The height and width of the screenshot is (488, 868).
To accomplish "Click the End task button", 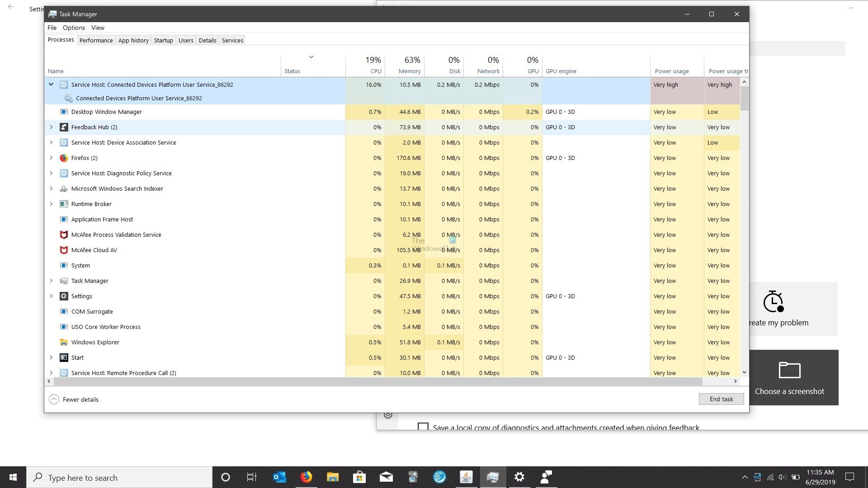I will [721, 399].
